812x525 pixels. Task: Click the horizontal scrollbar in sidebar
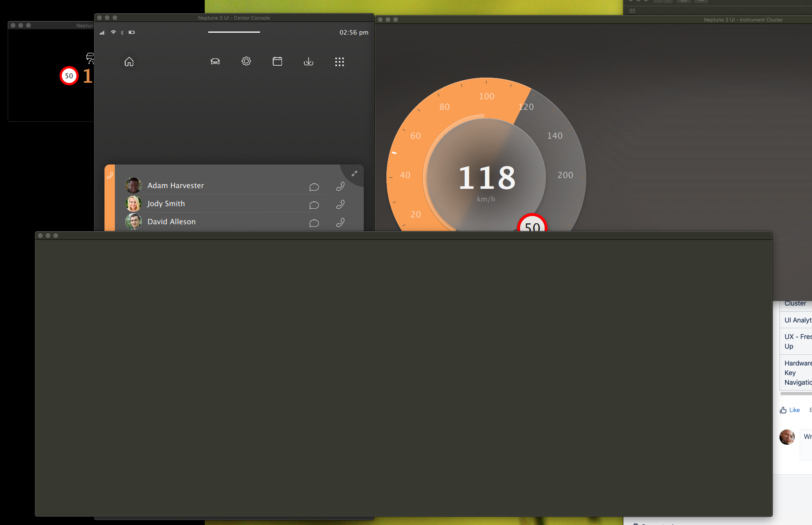[x=796, y=394]
